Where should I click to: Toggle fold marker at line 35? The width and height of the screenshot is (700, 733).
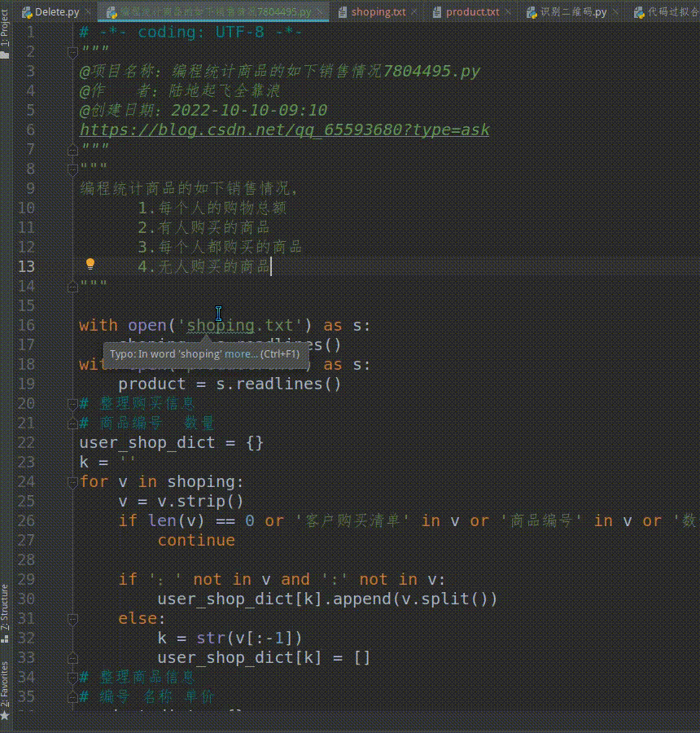[72, 697]
